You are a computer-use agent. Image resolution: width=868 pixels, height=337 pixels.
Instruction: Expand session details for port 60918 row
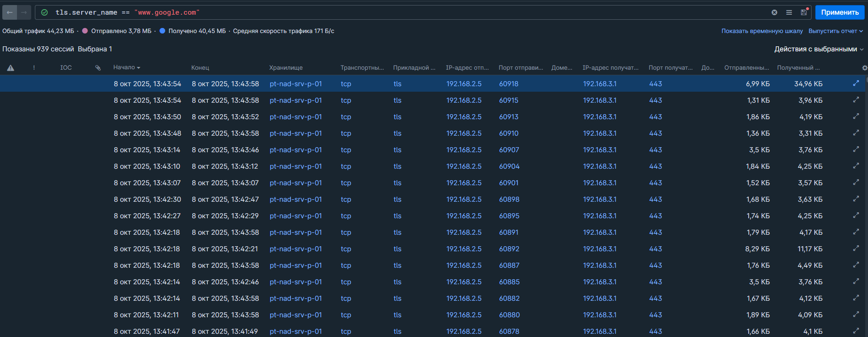pos(856,83)
